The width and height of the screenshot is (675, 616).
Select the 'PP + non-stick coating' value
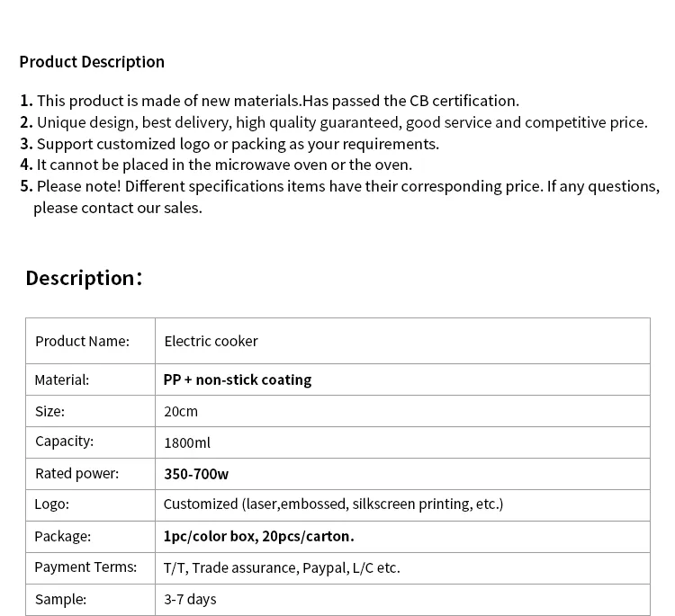(x=238, y=379)
